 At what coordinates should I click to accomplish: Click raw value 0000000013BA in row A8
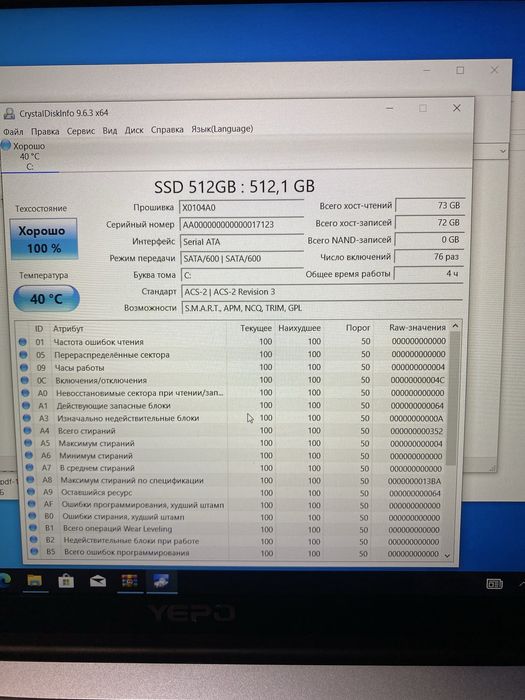pos(414,481)
